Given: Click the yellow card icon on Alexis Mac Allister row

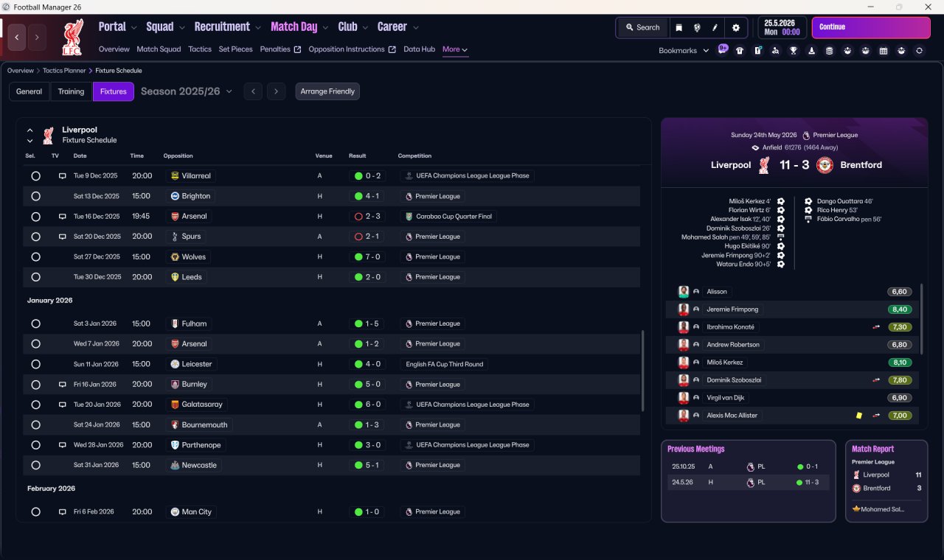Looking at the screenshot, I should coord(859,416).
